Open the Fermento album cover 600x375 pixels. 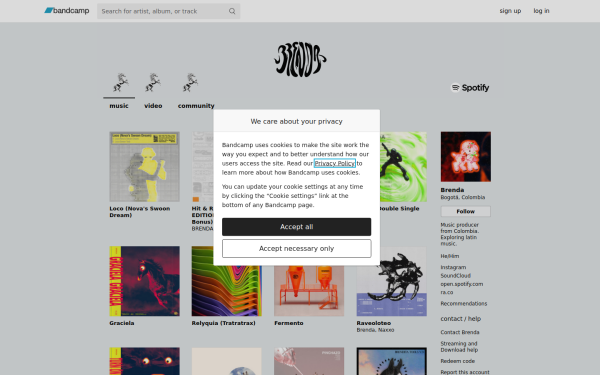click(x=309, y=291)
